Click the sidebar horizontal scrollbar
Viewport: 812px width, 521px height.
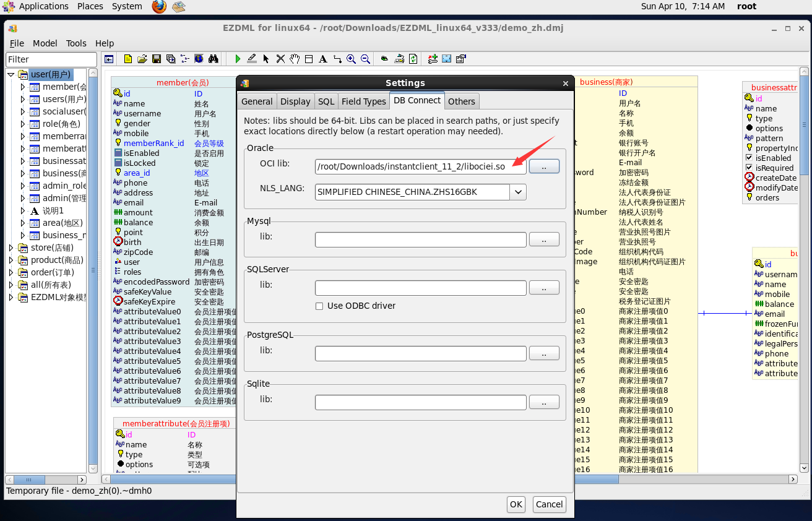[x=46, y=480]
